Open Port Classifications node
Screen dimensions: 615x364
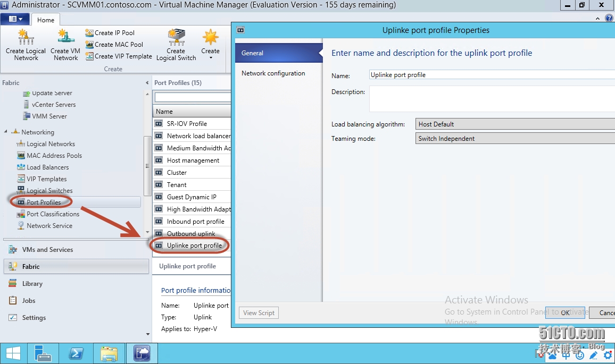tap(53, 214)
